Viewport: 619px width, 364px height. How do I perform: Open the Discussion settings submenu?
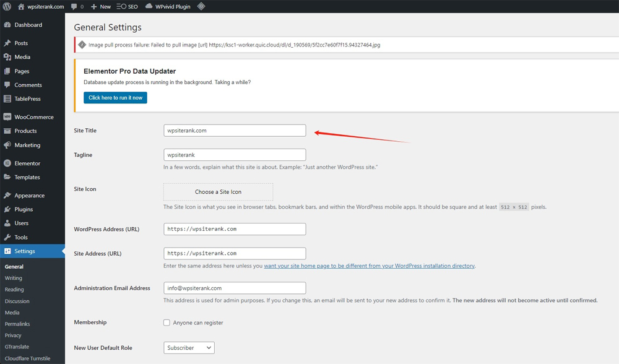[x=17, y=301]
